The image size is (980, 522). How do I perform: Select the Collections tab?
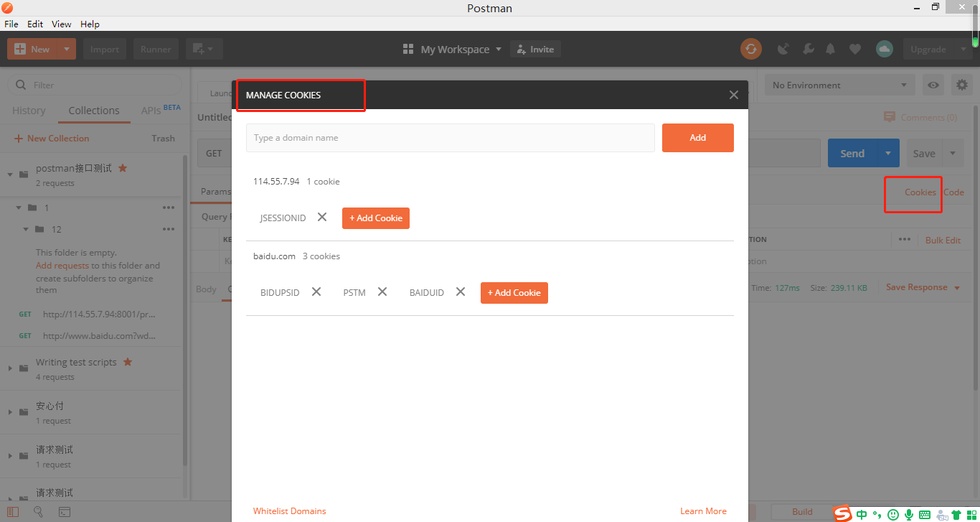click(94, 111)
